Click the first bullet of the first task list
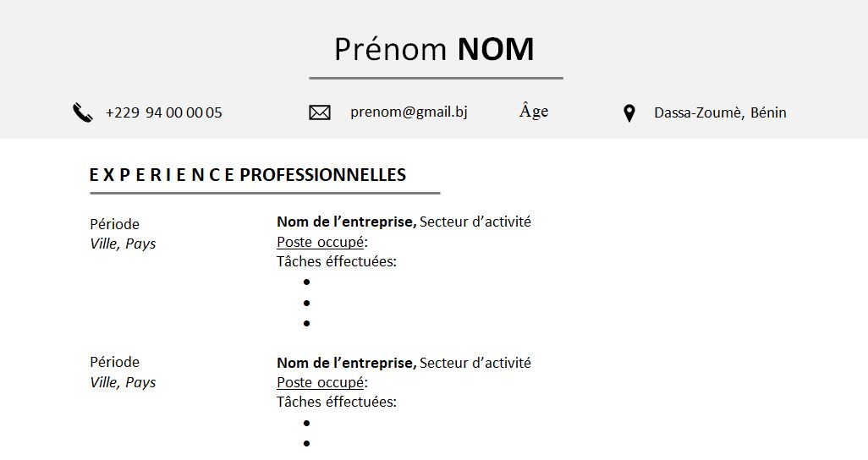 click(306, 282)
